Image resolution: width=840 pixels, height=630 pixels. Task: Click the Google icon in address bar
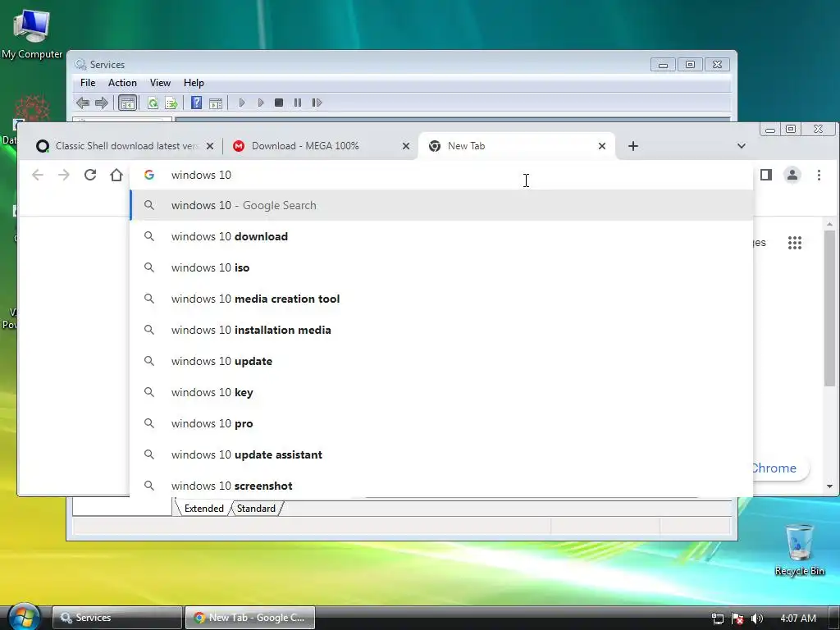(149, 175)
